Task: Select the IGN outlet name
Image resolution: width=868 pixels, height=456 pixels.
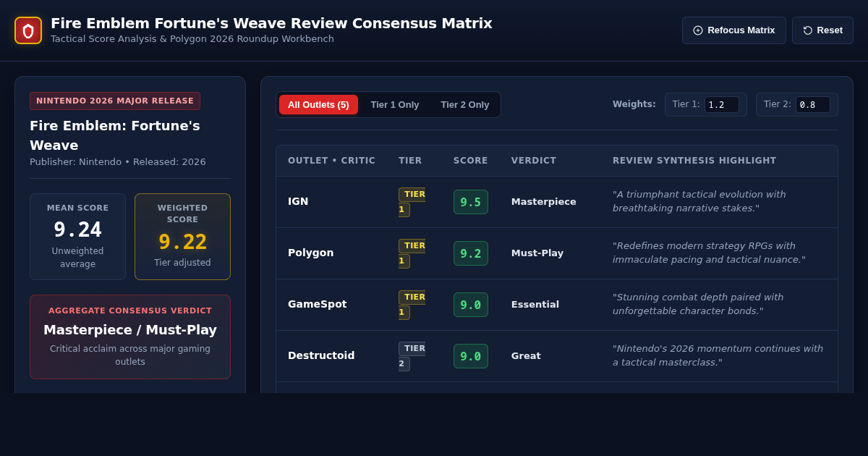Action: click(298, 202)
